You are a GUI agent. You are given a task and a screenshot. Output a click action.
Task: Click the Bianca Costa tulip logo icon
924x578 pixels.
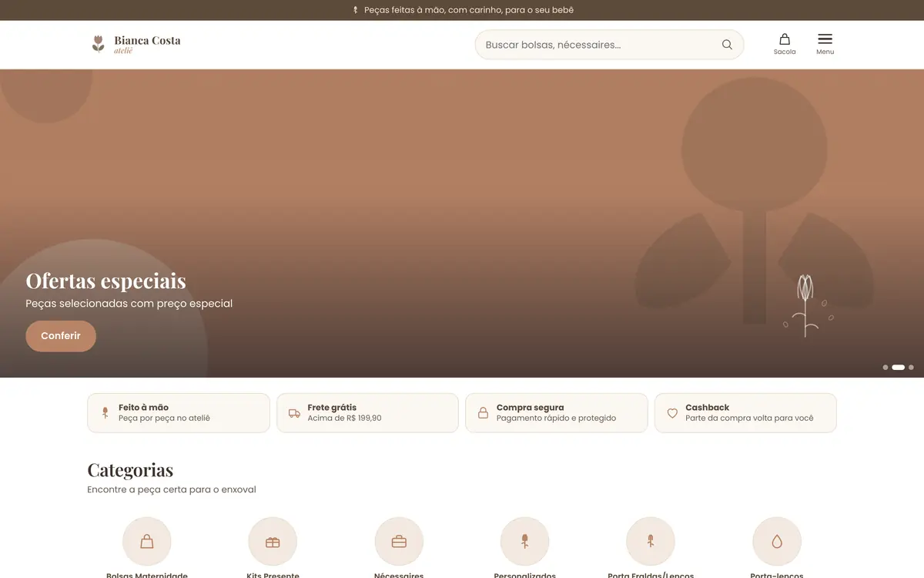(x=98, y=44)
